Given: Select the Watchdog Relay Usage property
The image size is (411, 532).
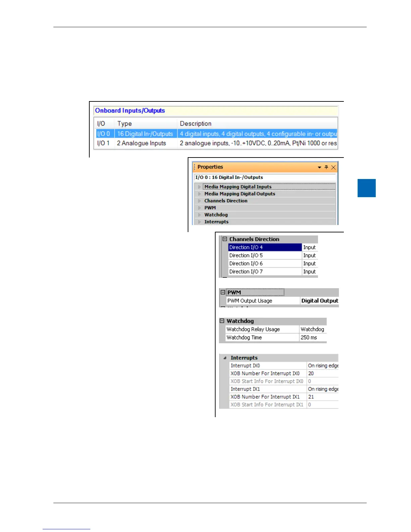Looking at the screenshot, I should 262,329.
